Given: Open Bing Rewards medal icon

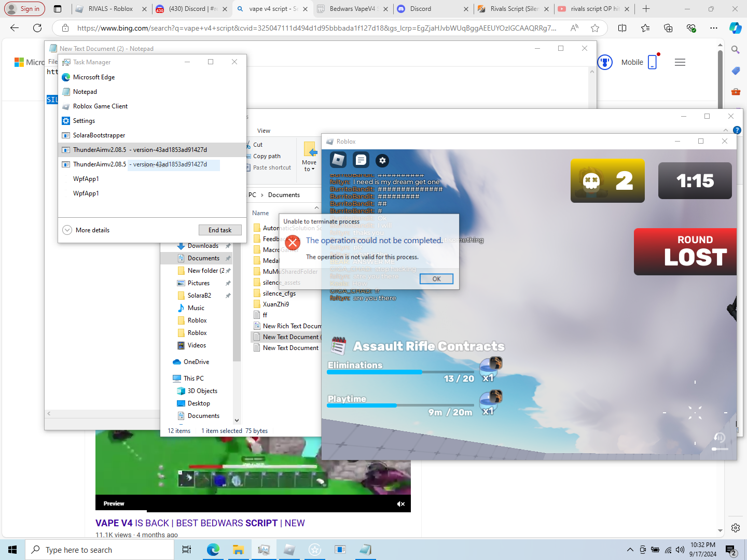Looking at the screenshot, I should point(605,62).
